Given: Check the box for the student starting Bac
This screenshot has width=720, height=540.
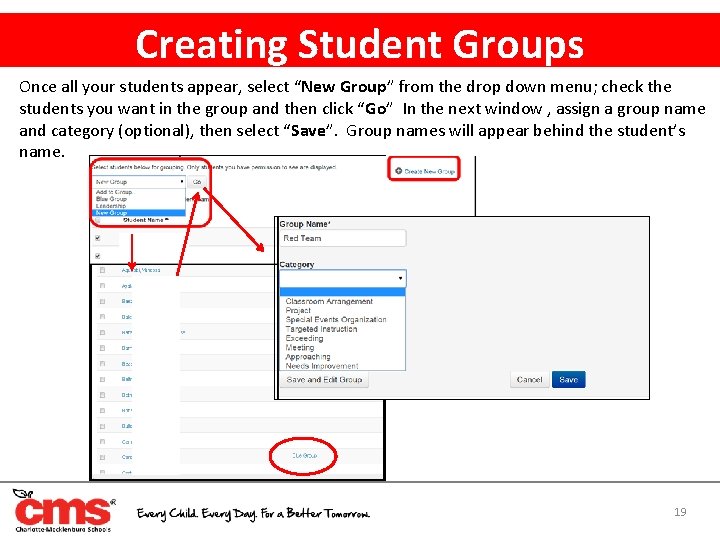Looking at the screenshot, I should tap(102, 301).
